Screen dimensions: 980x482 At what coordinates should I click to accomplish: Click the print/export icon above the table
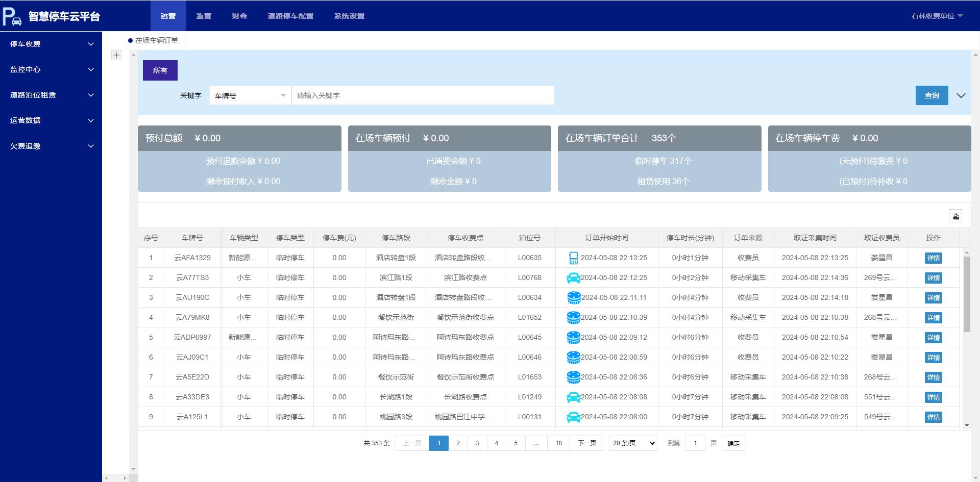(x=955, y=216)
